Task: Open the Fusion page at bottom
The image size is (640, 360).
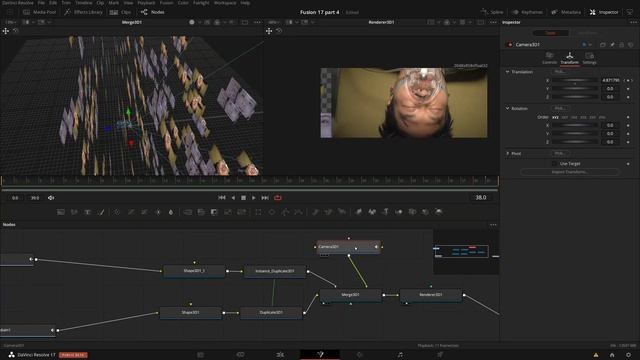Action: coord(320,355)
